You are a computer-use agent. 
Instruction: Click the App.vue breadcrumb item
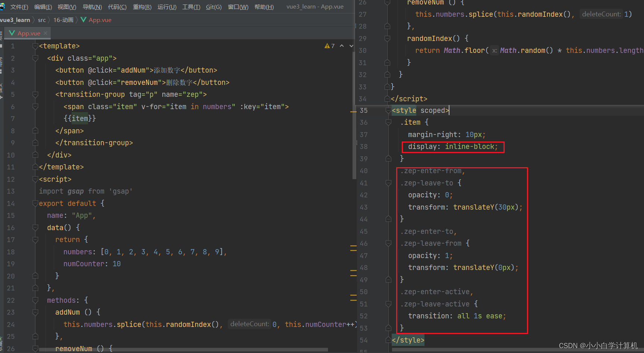[100, 20]
